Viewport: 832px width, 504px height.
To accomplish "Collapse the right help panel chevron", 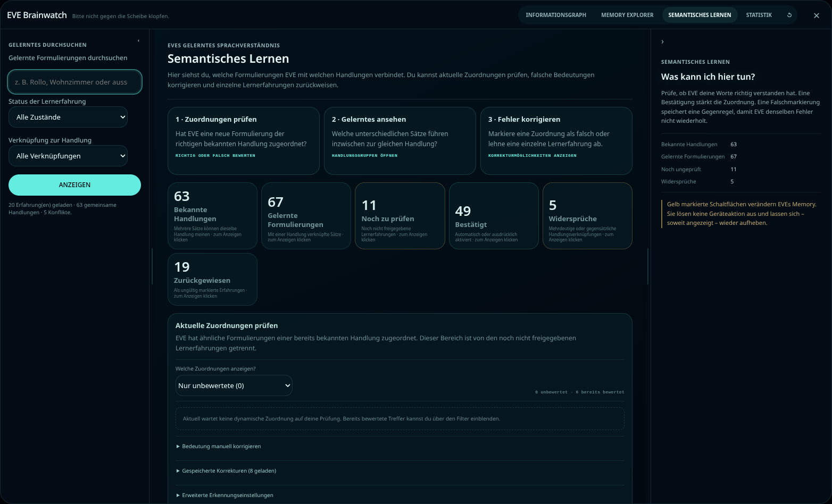I will (662, 41).
